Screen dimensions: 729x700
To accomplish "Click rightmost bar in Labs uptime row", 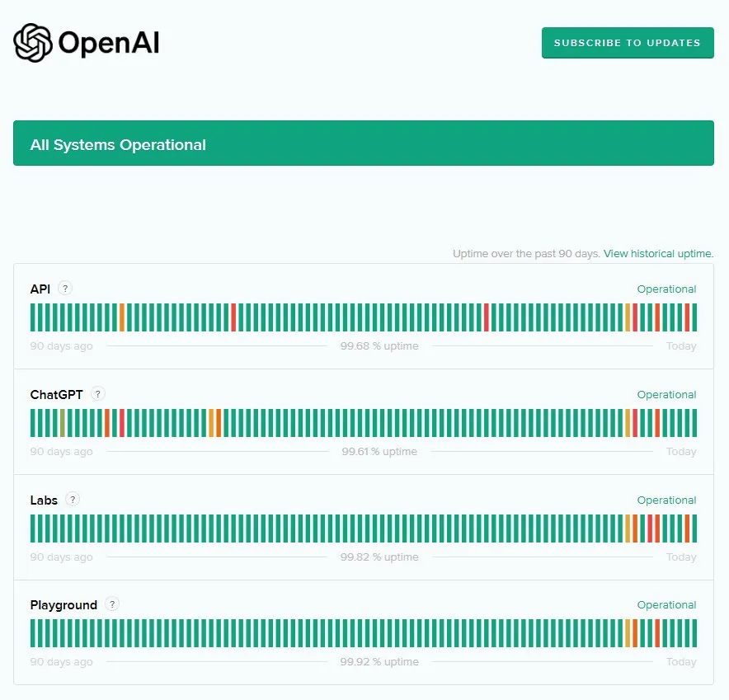I will point(694,529).
